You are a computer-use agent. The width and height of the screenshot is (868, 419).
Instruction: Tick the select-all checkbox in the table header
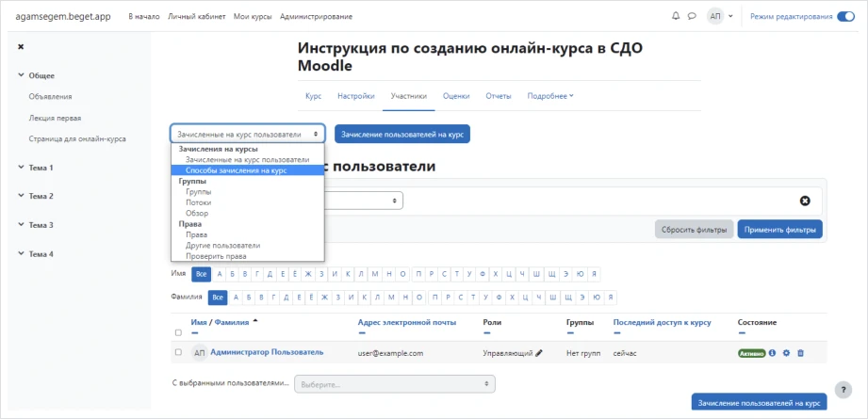tap(178, 332)
